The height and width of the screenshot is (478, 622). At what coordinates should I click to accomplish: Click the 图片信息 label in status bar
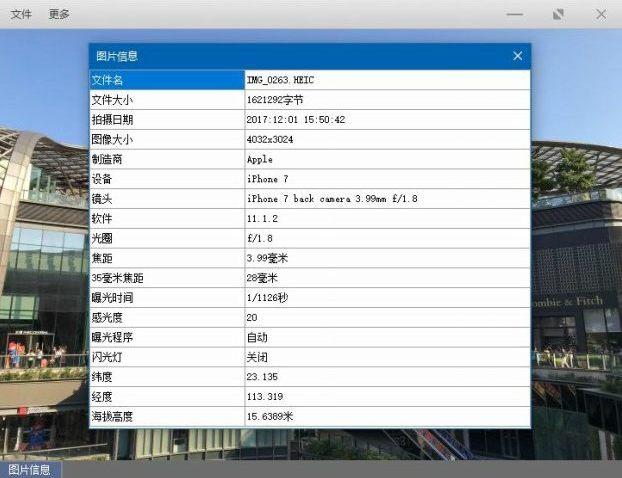[x=30, y=470]
